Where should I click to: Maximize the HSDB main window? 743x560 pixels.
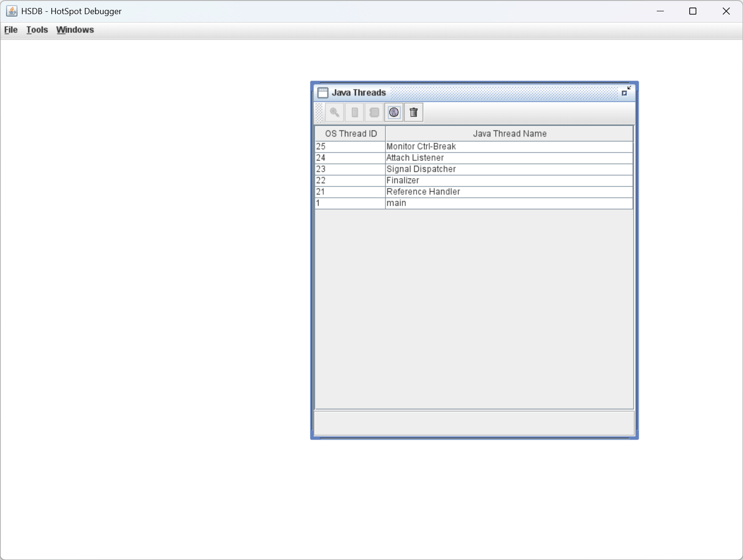(693, 11)
